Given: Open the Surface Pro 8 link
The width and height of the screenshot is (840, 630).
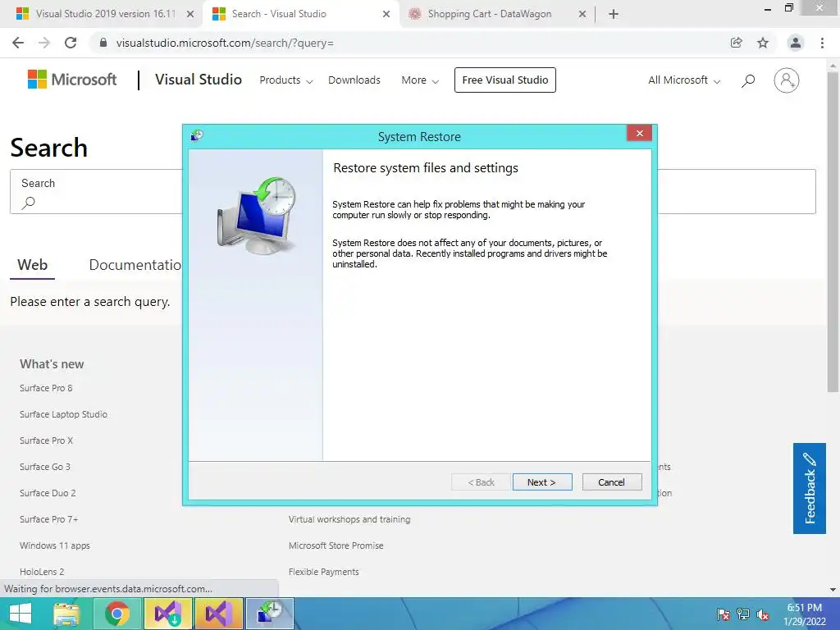Looking at the screenshot, I should [46, 388].
